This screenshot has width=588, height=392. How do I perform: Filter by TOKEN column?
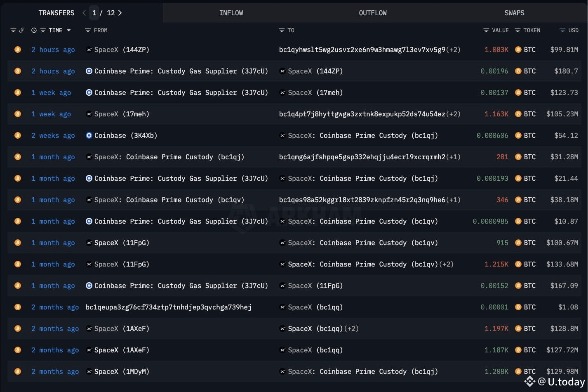pyautogui.click(x=517, y=30)
